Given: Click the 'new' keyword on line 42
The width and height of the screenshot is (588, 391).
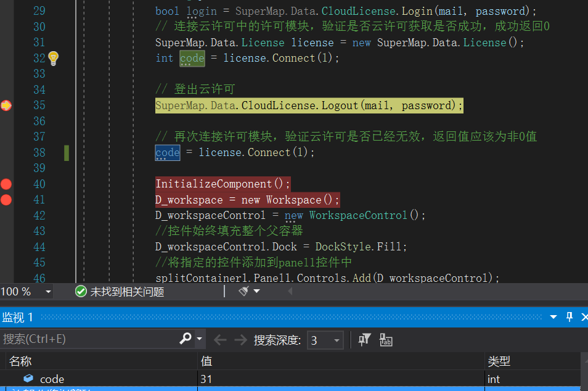Looking at the screenshot, I should 293,215.
